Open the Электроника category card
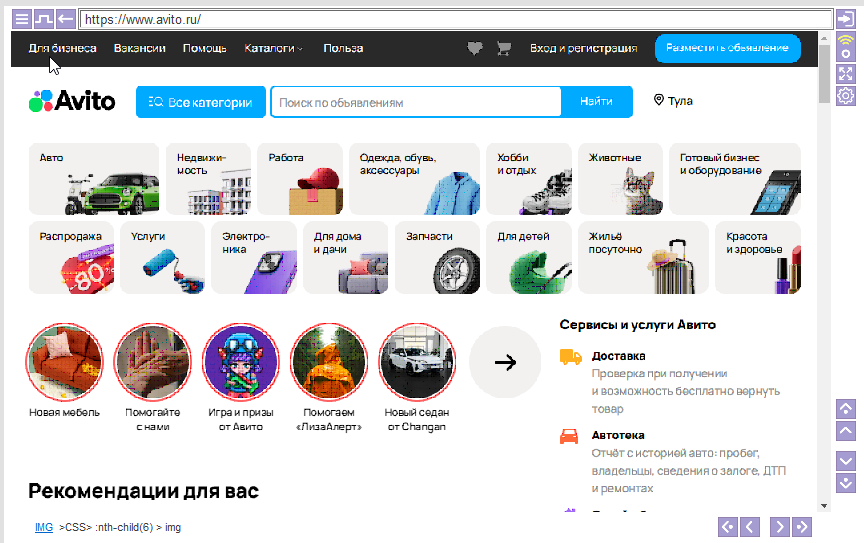 [254, 257]
